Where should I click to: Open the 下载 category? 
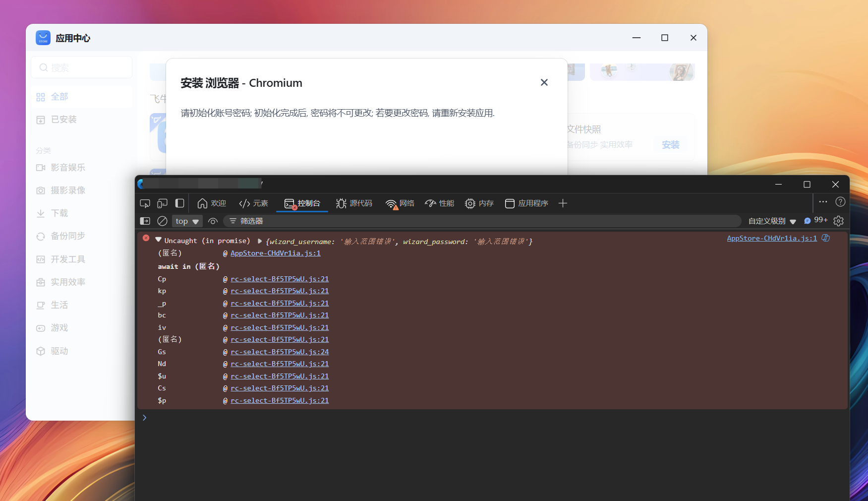[82, 213]
